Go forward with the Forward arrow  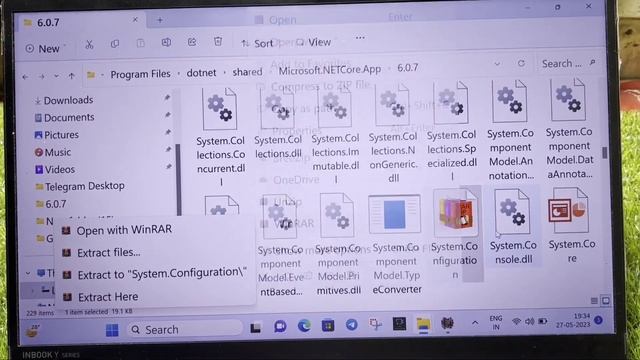(41, 76)
